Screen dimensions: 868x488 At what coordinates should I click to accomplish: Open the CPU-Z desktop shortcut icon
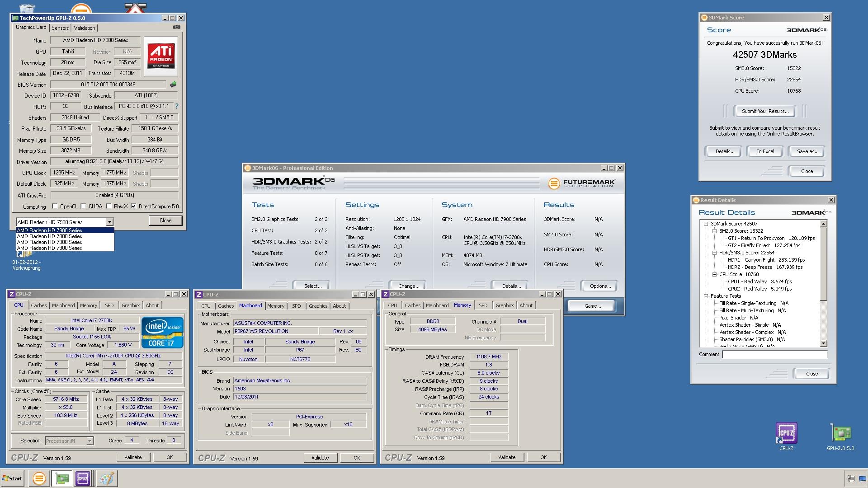point(786,436)
